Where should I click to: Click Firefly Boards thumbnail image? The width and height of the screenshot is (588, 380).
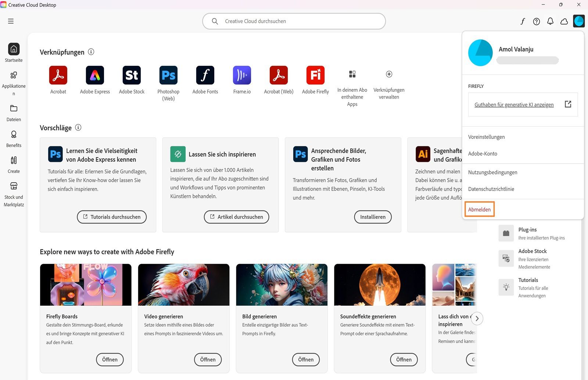pyautogui.click(x=86, y=285)
